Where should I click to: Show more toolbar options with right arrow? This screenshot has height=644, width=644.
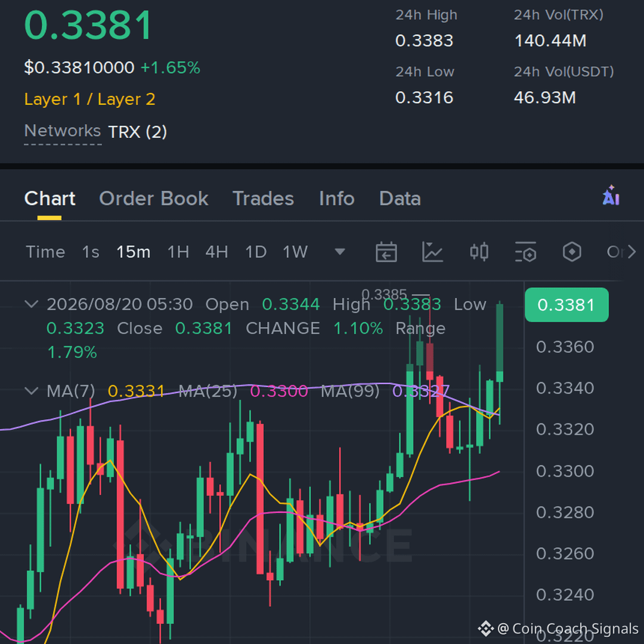(x=631, y=252)
